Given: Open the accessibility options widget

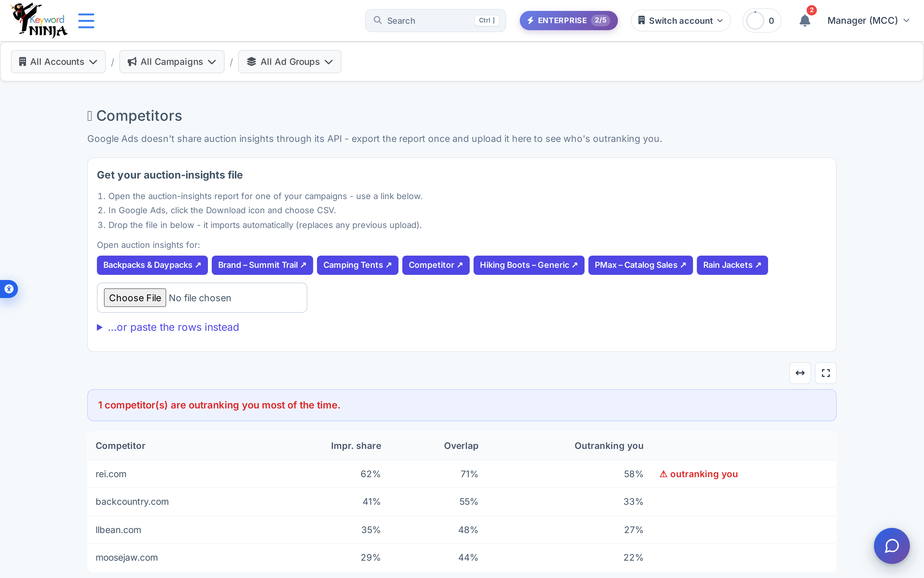Looking at the screenshot, I should click(9, 289).
